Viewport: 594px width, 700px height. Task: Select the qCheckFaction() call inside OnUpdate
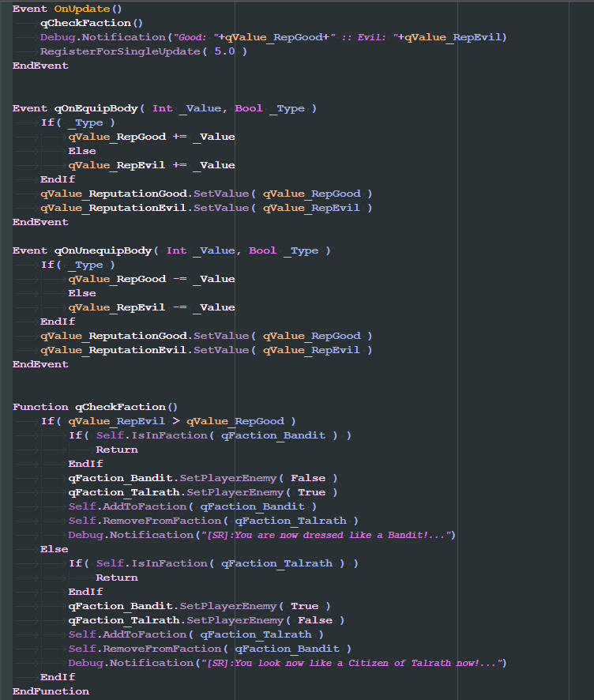[x=92, y=23]
